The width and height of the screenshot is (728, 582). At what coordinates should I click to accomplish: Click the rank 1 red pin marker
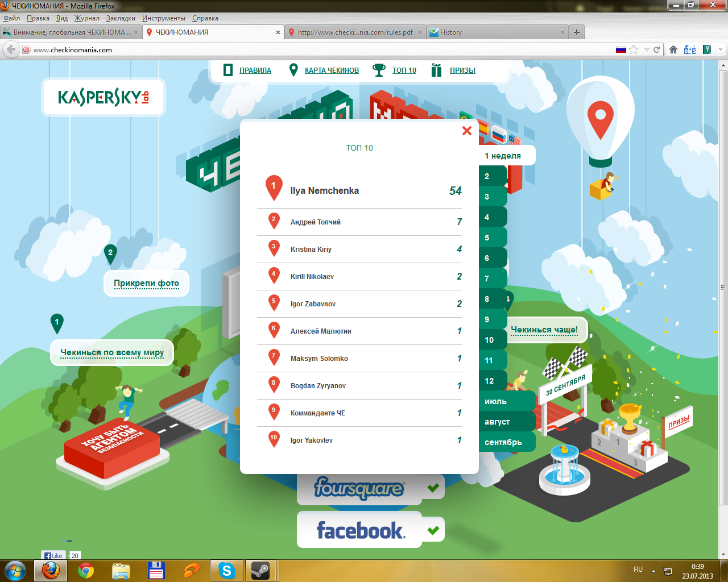pos(274,187)
